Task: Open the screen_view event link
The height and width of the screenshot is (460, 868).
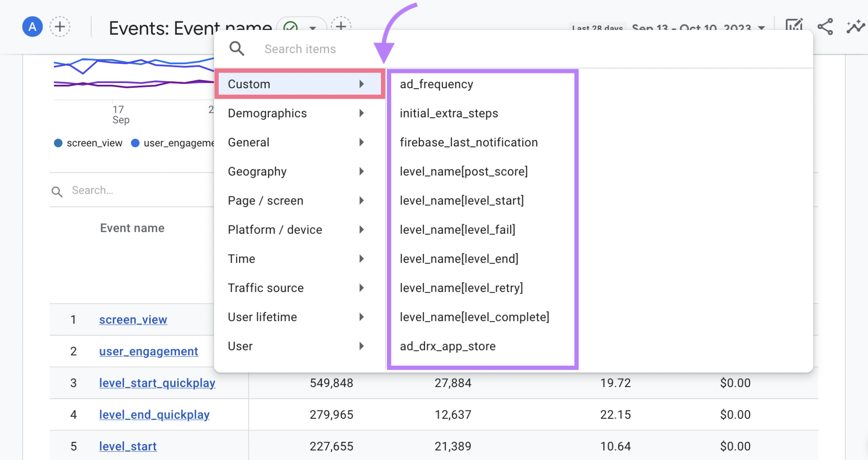Action: 133,320
